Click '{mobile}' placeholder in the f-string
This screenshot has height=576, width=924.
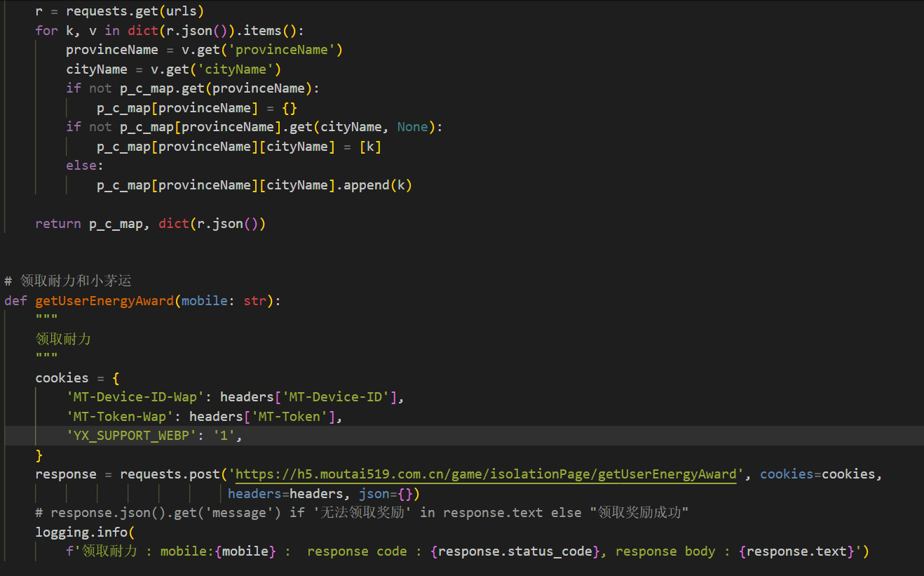pyautogui.click(x=245, y=551)
